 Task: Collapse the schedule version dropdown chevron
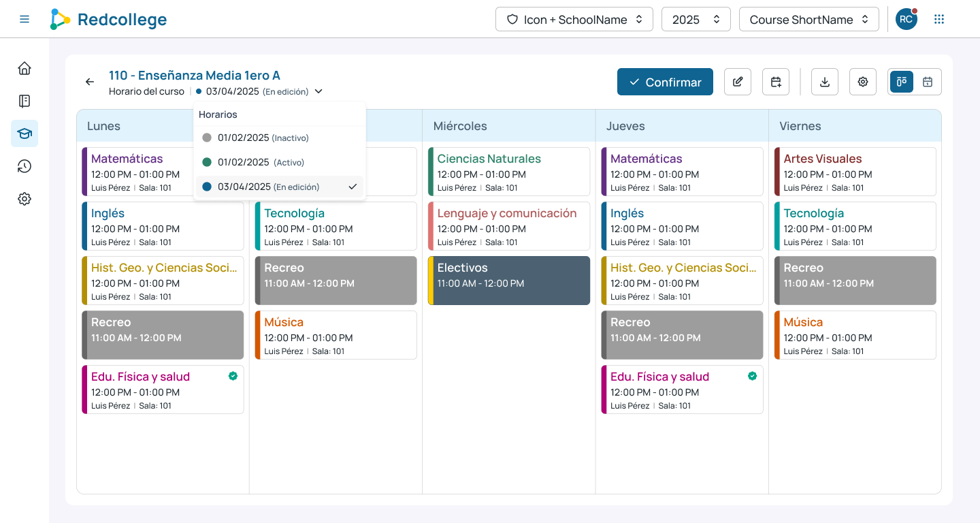click(318, 91)
